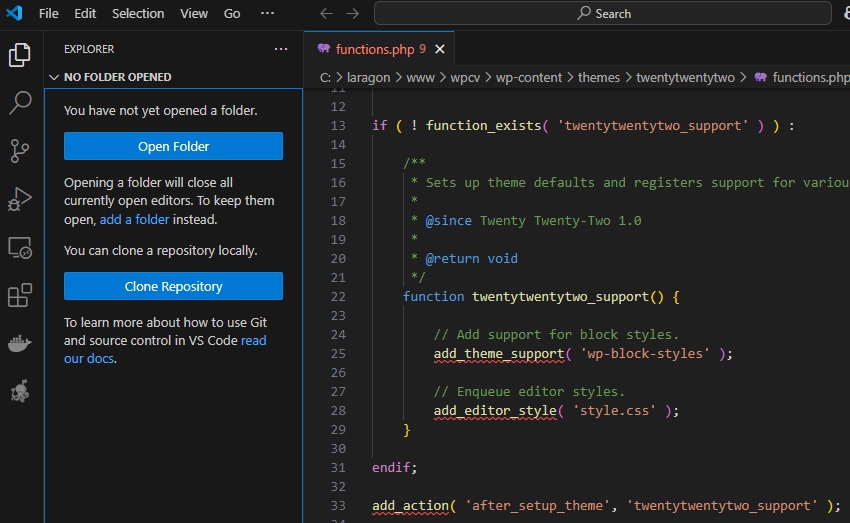Click the '// Enqueue editor styles.' comment

(x=529, y=391)
